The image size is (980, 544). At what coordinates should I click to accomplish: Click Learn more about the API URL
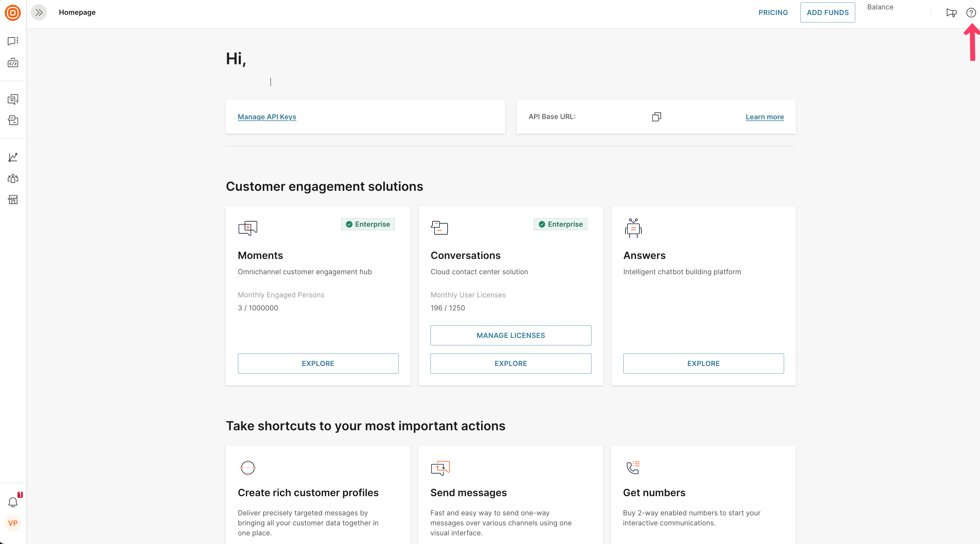pyautogui.click(x=764, y=117)
